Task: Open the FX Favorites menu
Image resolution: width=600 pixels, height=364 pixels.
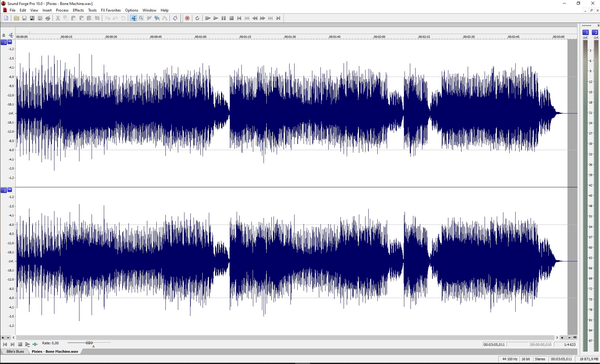Action: pyautogui.click(x=111, y=10)
